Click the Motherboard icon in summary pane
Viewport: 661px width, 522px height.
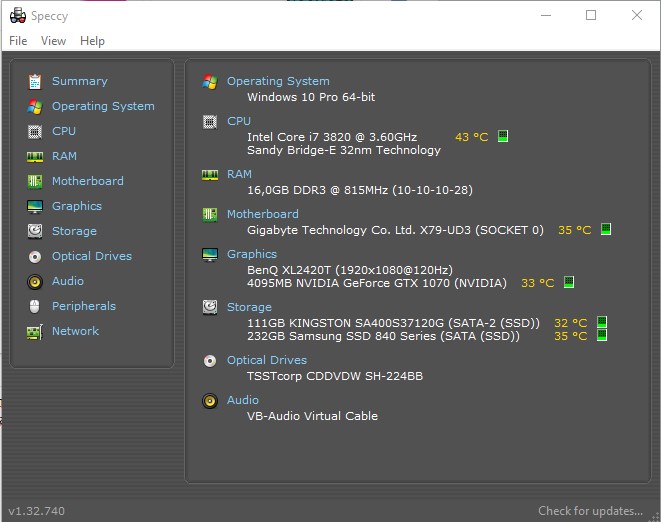point(210,215)
